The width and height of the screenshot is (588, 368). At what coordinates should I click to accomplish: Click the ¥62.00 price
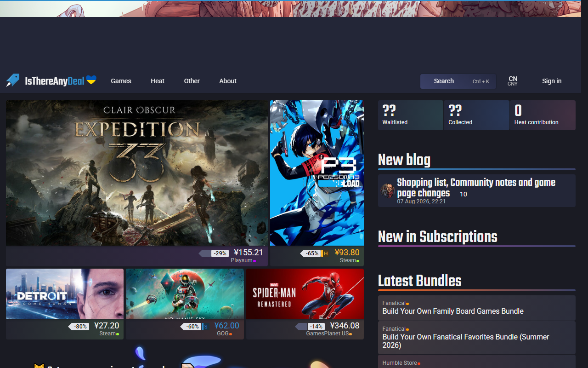pyautogui.click(x=226, y=326)
